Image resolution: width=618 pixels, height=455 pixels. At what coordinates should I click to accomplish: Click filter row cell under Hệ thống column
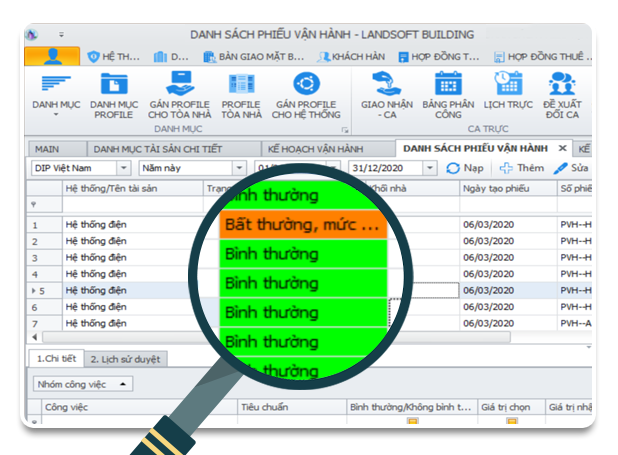[x=133, y=205]
